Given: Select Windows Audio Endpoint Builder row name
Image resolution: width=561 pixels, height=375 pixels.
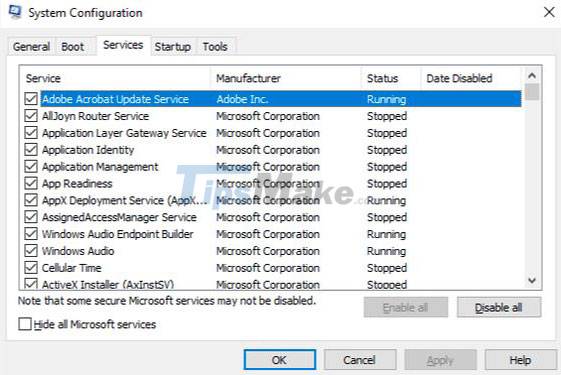Looking at the screenshot, I should tap(118, 234).
